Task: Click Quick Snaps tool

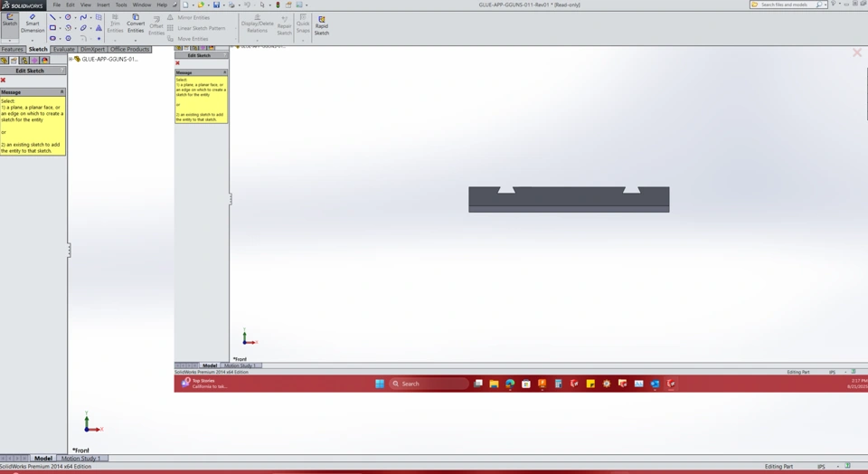Action: 303,24
